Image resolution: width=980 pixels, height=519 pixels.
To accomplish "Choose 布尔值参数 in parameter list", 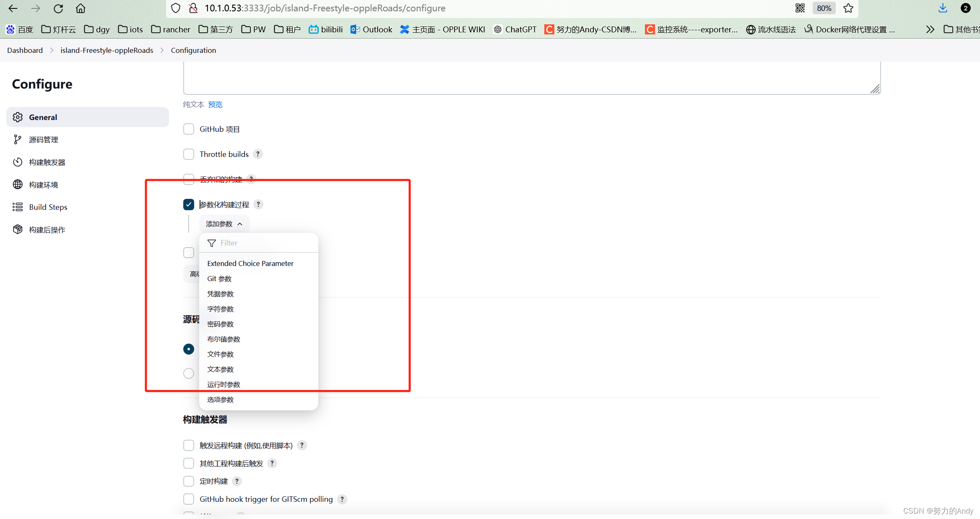I will click(x=224, y=339).
